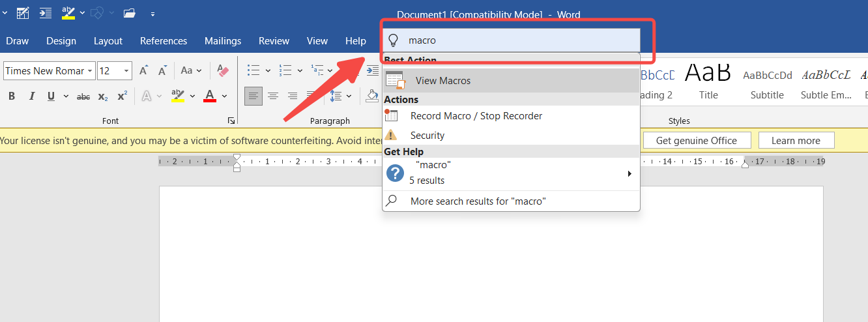
Task: Click the Record Macro icon in results
Action: click(x=392, y=116)
